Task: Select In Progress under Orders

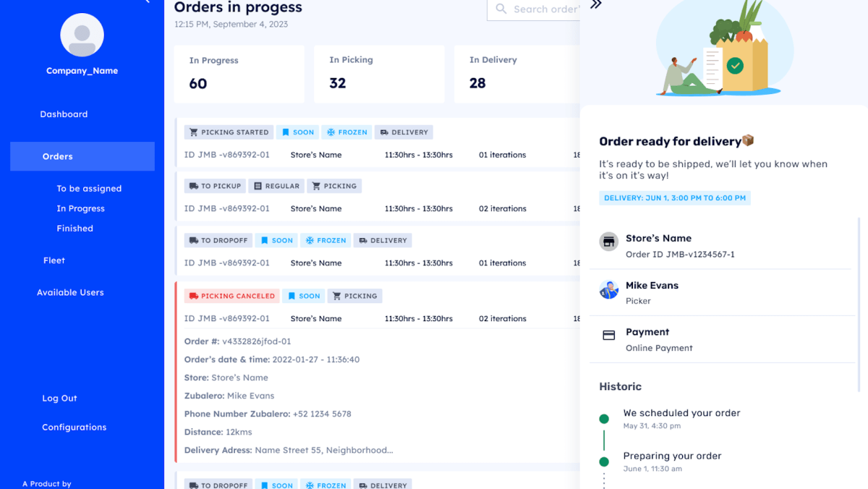Action: (x=80, y=208)
